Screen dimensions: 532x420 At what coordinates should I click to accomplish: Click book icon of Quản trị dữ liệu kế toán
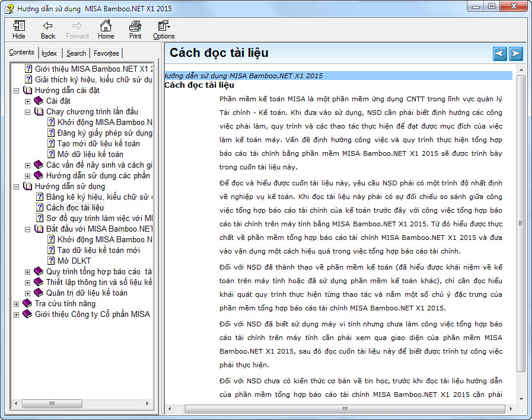coord(39,293)
